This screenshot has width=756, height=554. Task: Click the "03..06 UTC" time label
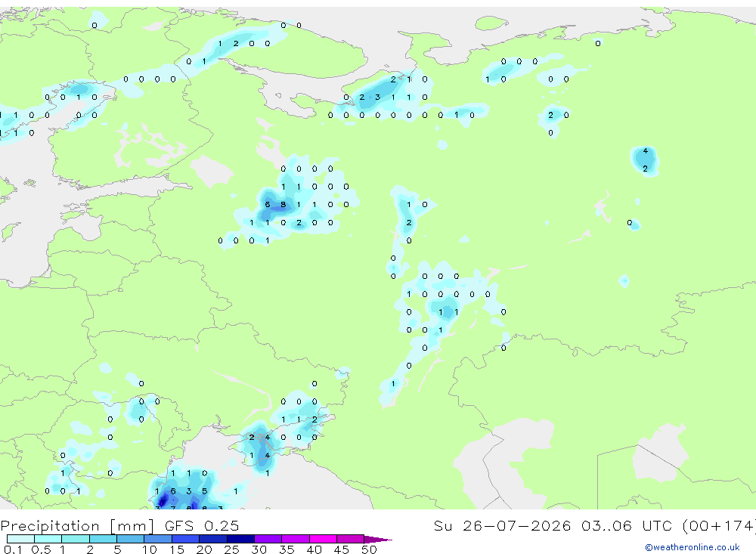pyautogui.click(x=626, y=525)
